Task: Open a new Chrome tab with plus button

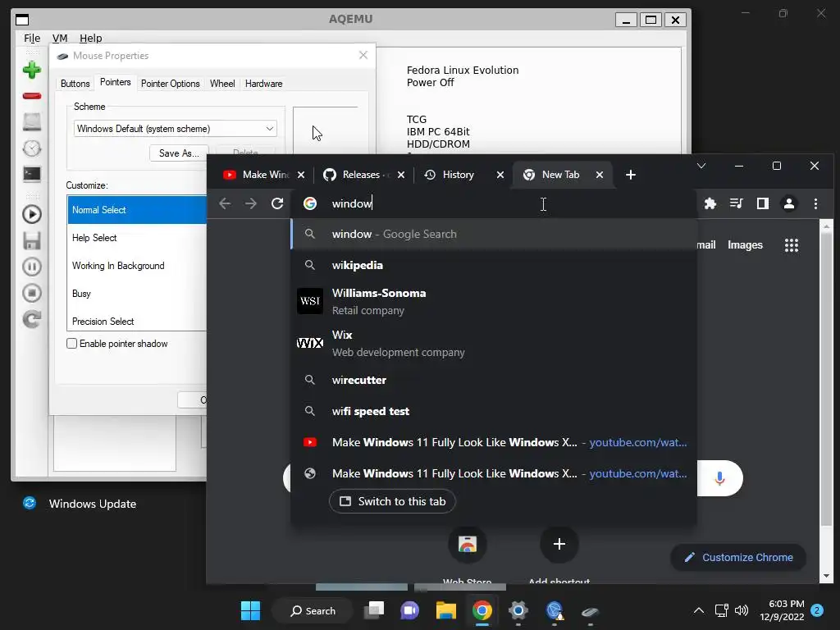Action: coord(631,175)
